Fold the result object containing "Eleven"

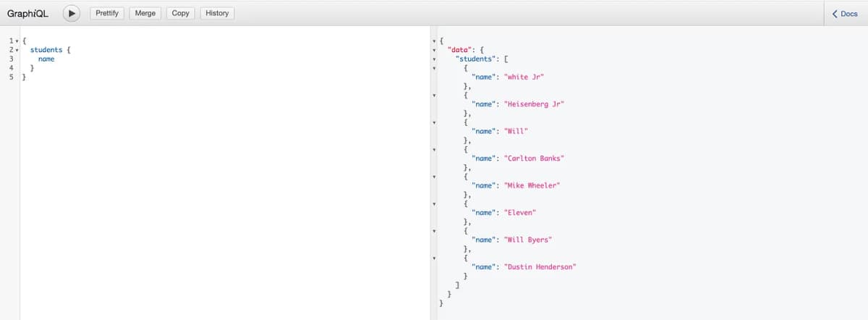click(434, 203)
